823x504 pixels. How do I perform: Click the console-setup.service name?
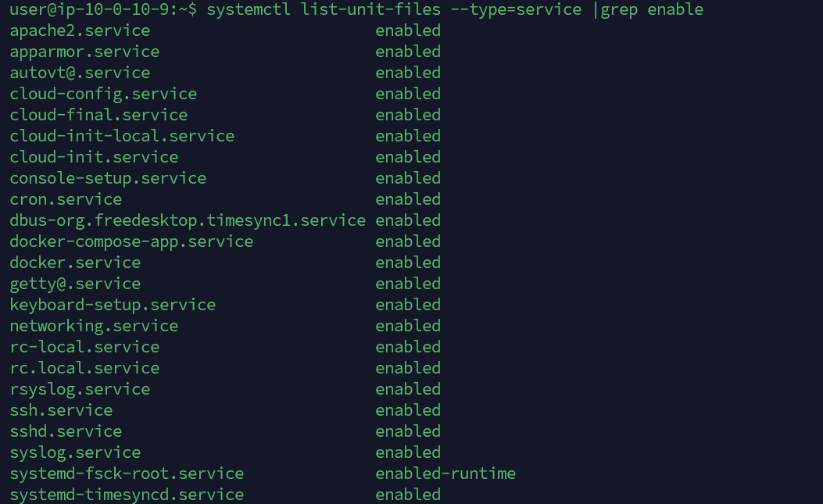tap(108, 178)
